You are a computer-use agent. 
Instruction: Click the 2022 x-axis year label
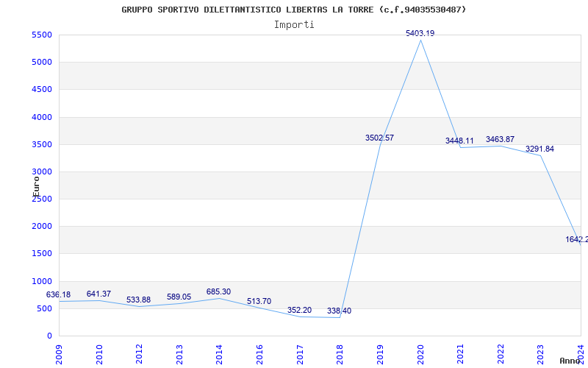click(x=501, y=354)
